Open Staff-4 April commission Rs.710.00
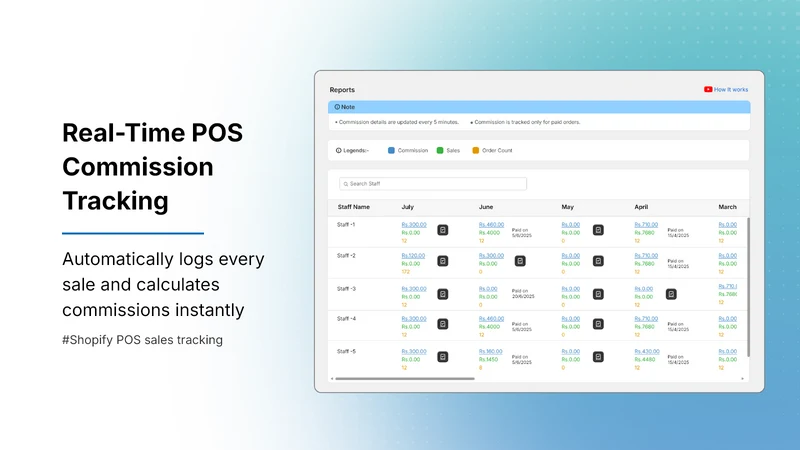The image size is (800, 450). (x=646, y=318)
